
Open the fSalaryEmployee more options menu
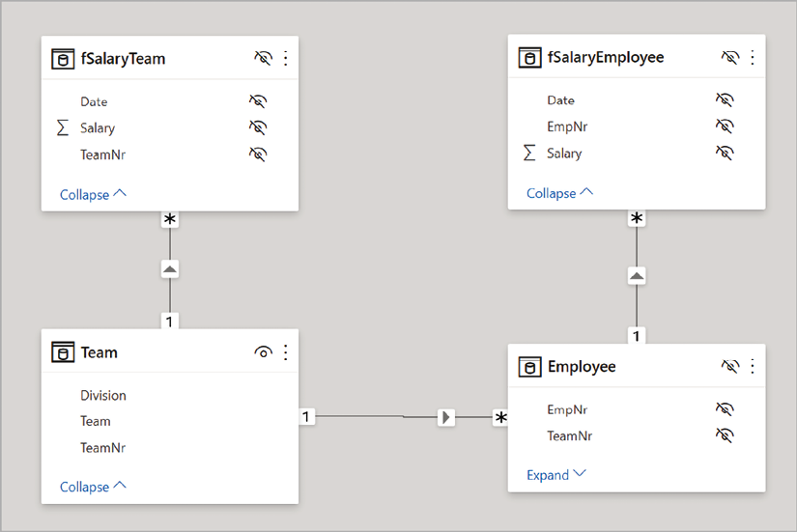point(753,57)
